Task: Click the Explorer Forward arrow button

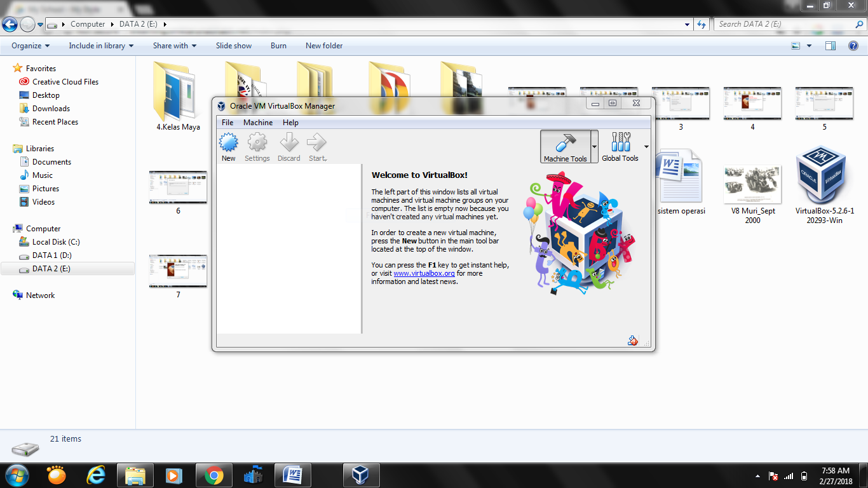Action: pos(27,24)
